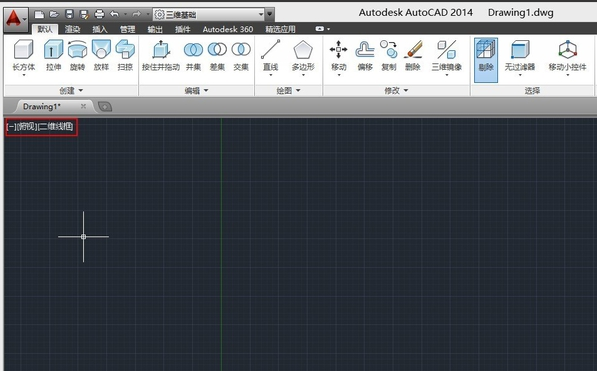Click the Plot printer icon
This screenshot has height=371, width=597.
(99, 14)
